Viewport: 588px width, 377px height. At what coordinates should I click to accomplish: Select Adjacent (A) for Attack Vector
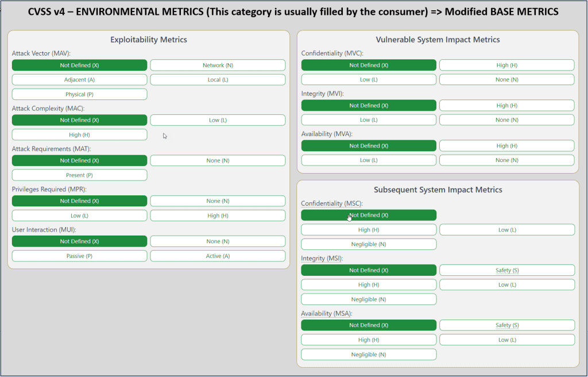pos(79,80)
